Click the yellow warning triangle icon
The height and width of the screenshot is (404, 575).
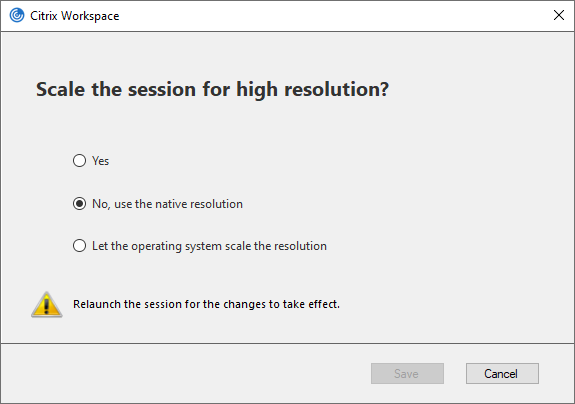(47, 305)
